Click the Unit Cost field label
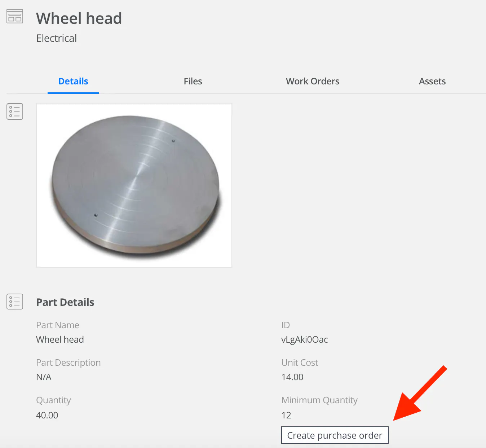 [299, 363]
